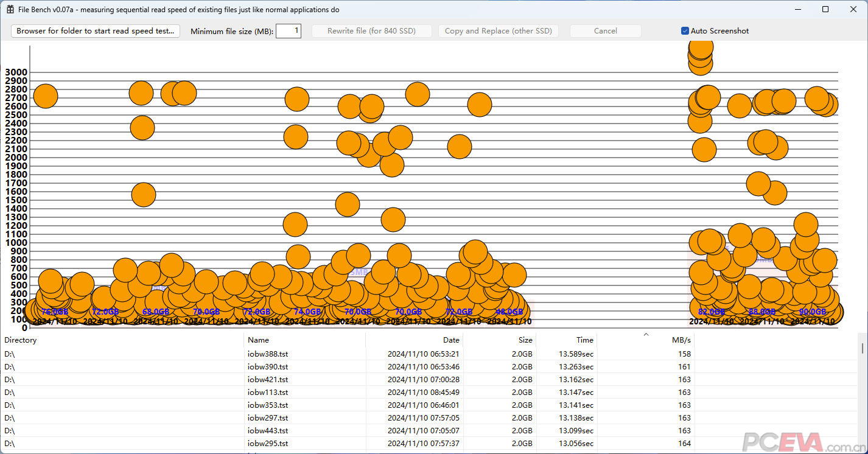
Task: Minimize the File Bench window
Action: coord(797,10)
